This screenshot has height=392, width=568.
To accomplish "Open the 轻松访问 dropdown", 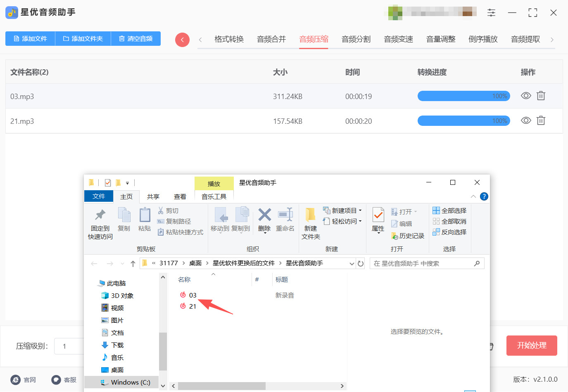I will click(x=342, y=221).
